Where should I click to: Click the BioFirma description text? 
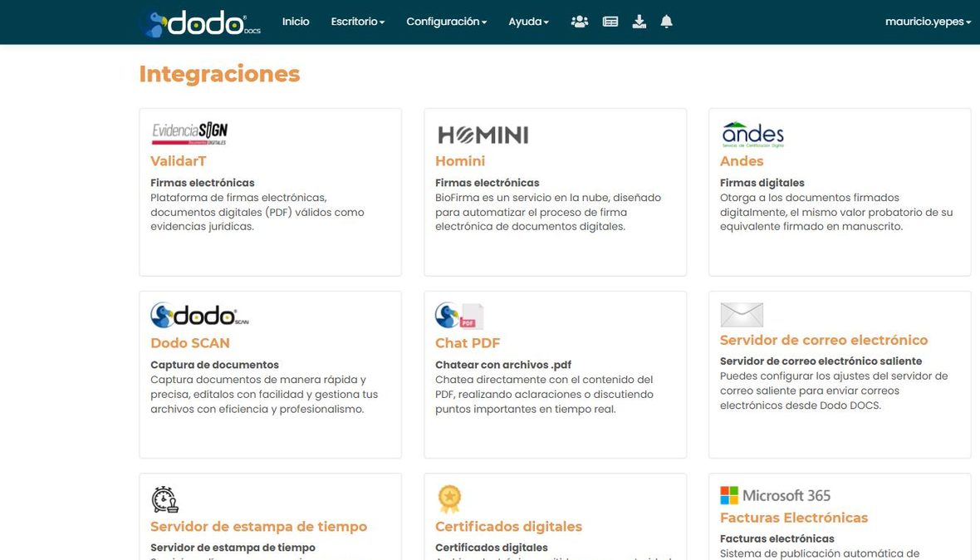548,213
